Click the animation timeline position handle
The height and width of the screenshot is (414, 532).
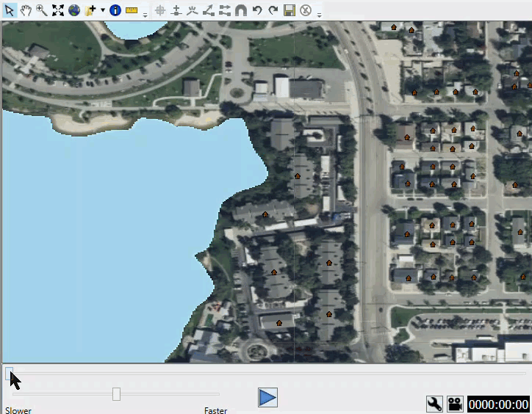coord(9,373)
